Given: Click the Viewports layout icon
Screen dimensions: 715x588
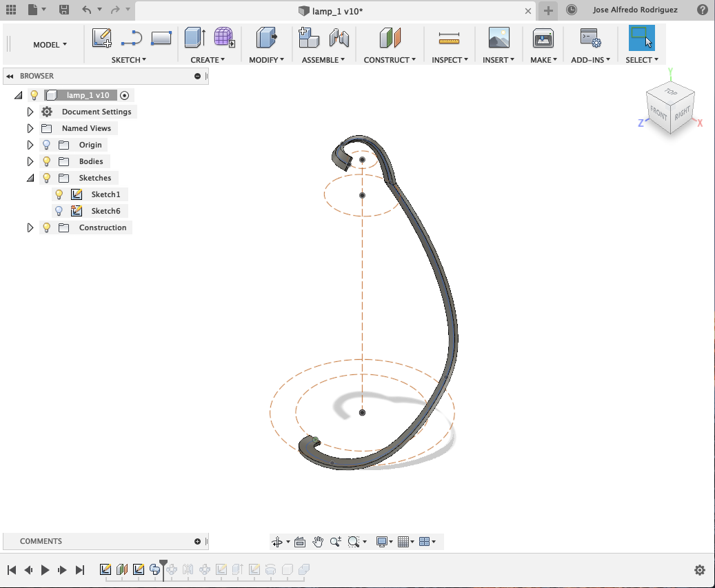Looking at the screenshot, I should [426, 541].
